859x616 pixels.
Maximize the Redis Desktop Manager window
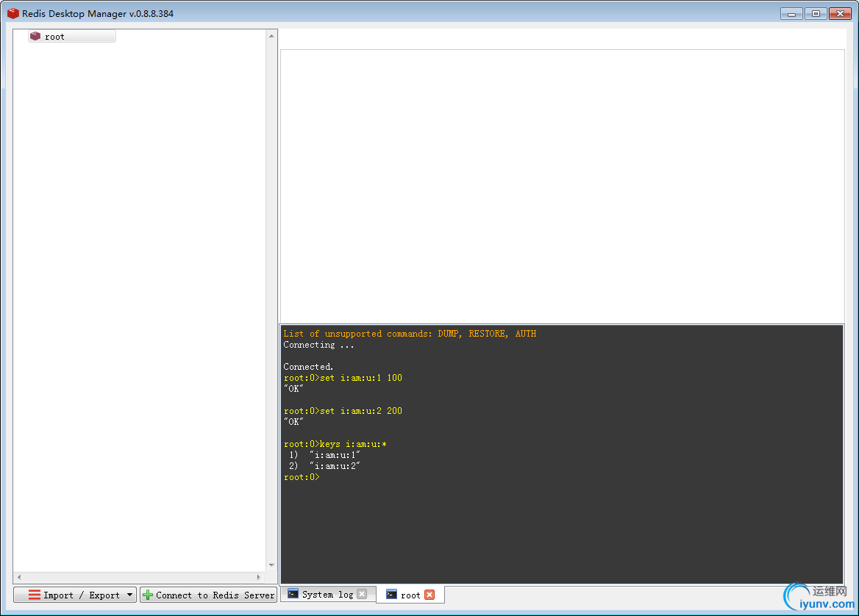(816, 14)
